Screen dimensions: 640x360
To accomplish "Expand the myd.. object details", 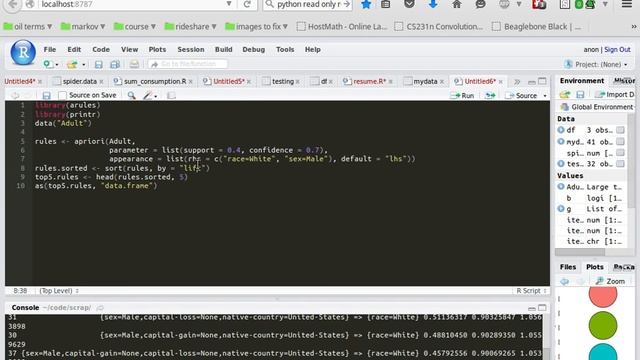I will 561,142.
